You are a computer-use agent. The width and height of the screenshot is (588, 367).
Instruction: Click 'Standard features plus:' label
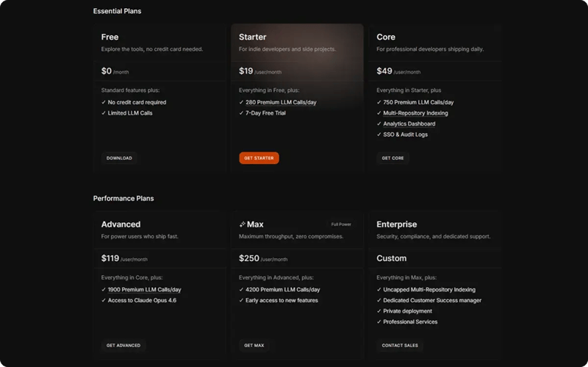(131, 90)
